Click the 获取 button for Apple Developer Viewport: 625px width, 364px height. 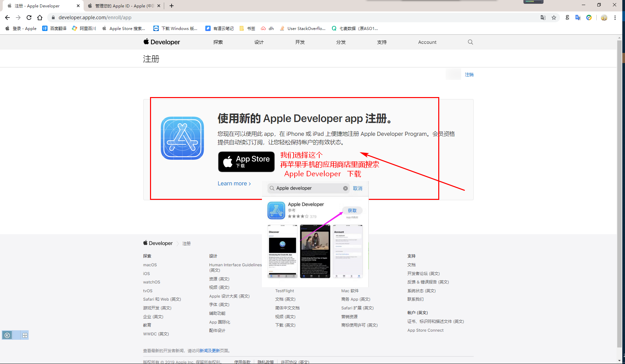(352, 211)
